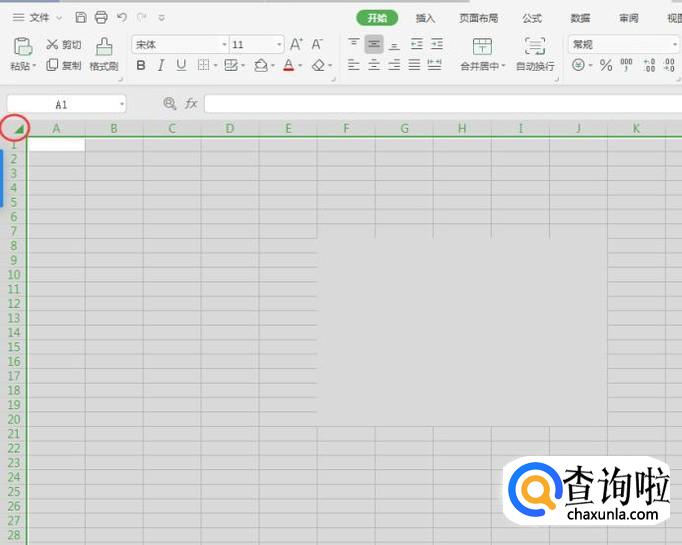Viewport: 682px width, 545px height.
Task: Toggle Underline formatting
Action: (181, 66)
